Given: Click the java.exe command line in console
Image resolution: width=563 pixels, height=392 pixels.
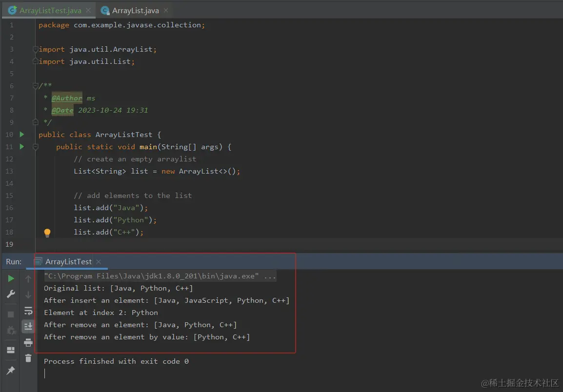Looking at the screenshot, I should pos(160,276).
